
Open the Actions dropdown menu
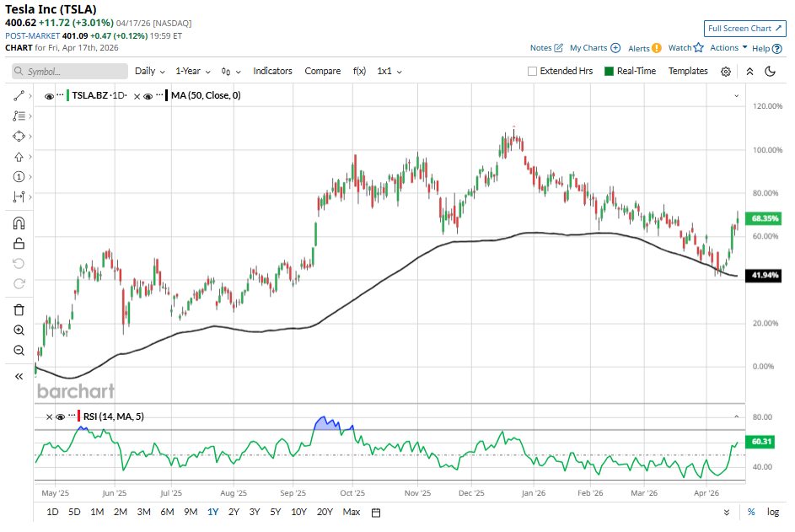(728, 48)
